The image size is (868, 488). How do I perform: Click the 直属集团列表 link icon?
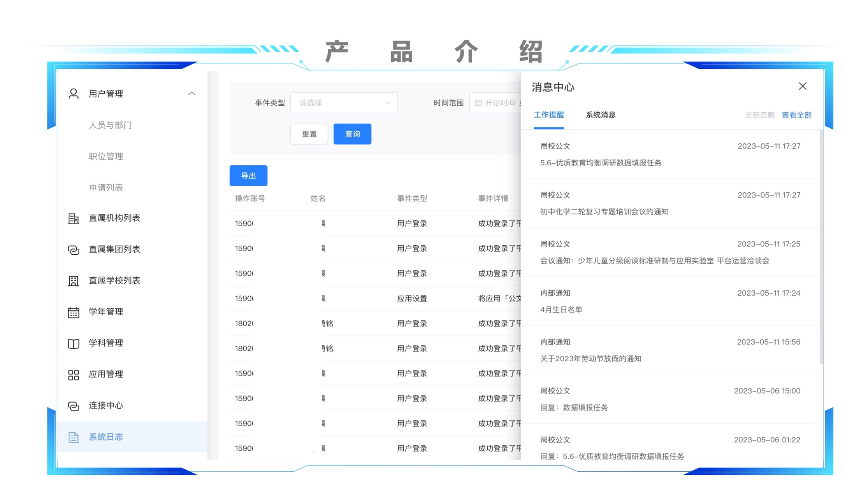point(73,250)
